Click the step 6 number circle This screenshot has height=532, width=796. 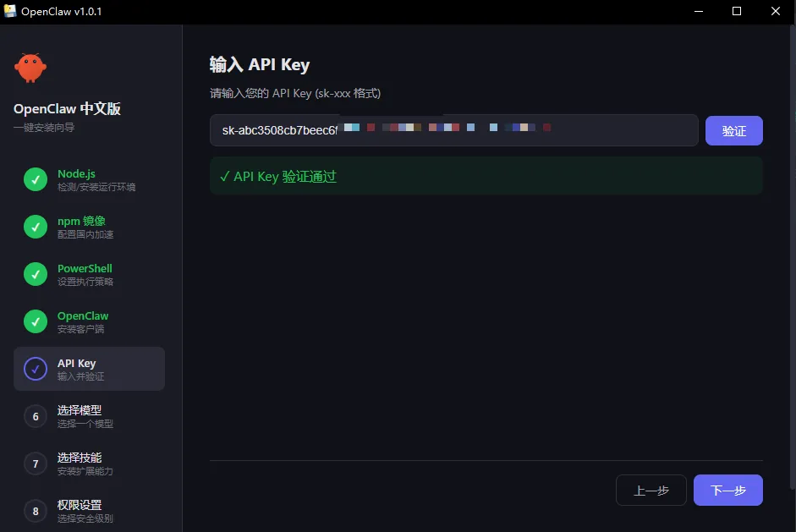point(36,416)
